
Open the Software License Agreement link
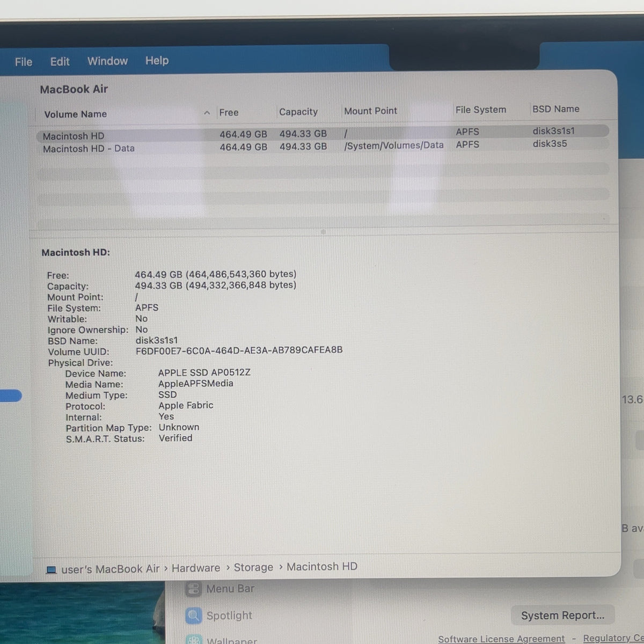pyautogui.click(x=501, y=639)
